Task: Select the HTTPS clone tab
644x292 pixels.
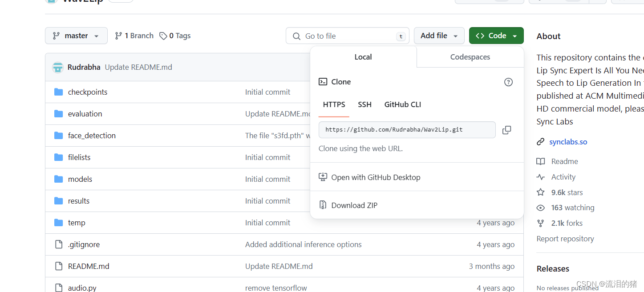Action: pyautogui.click(x=334, y=105)
